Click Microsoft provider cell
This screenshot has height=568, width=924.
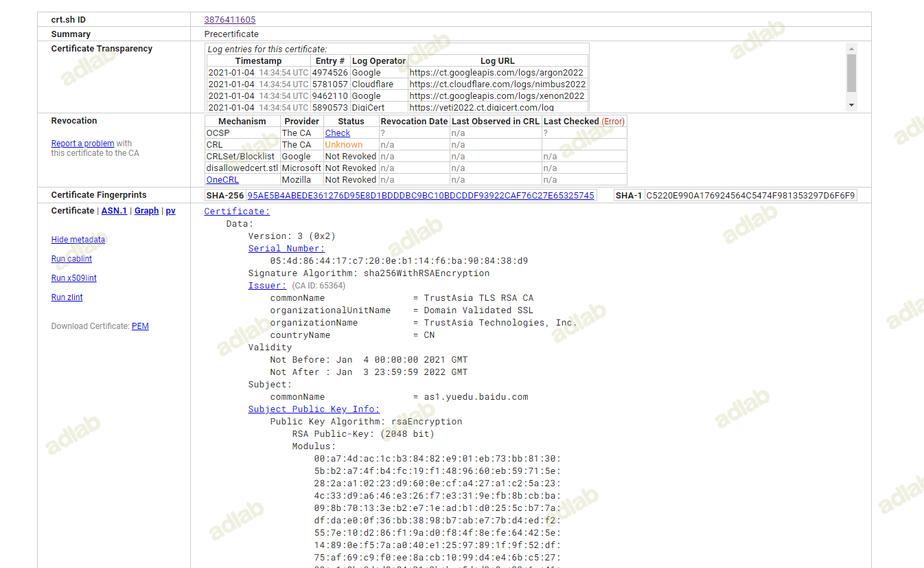coord(302,168)
